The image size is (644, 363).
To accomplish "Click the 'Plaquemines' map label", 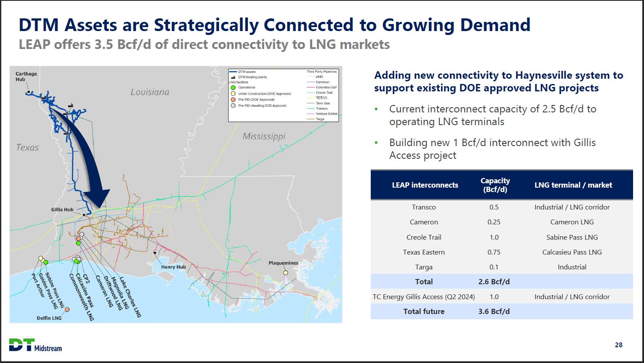I will click(283, 263).
